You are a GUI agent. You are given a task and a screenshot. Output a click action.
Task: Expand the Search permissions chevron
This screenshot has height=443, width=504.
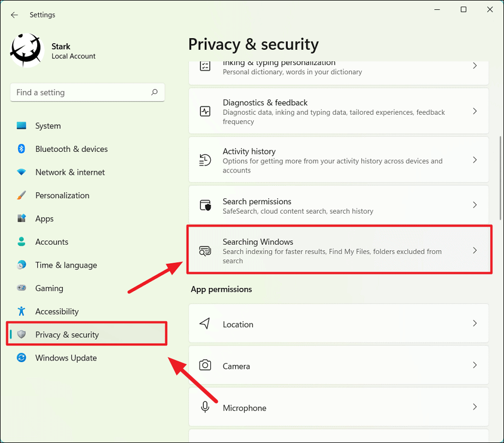475,205
